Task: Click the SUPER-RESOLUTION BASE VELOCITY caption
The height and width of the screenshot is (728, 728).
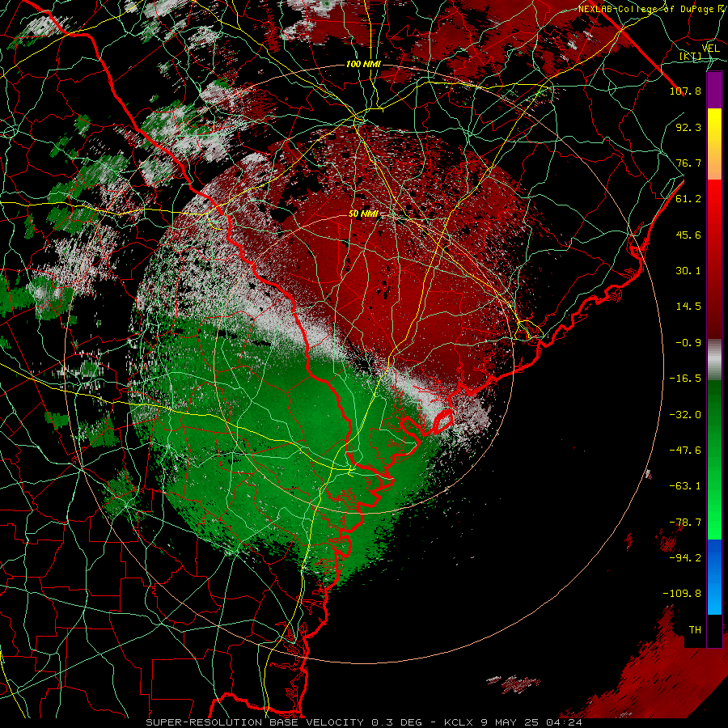Action: pyautogui.click(x=255, y=722)
